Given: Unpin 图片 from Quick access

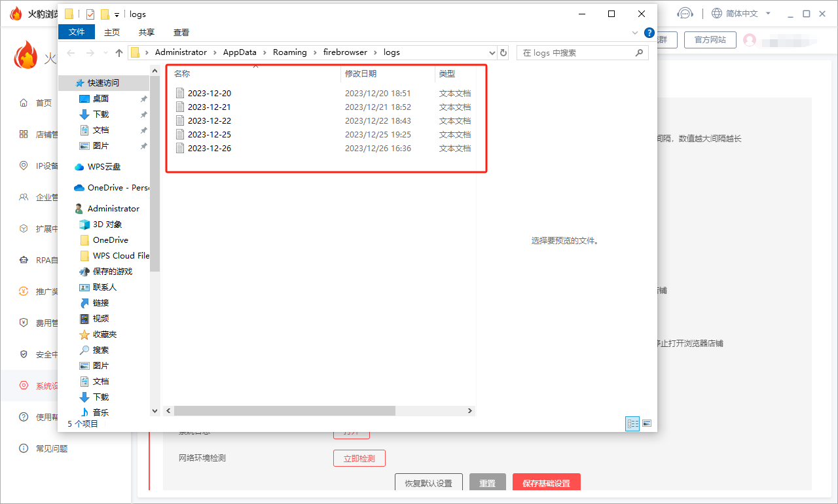Looking at the screenshot, I should point(143,145).
